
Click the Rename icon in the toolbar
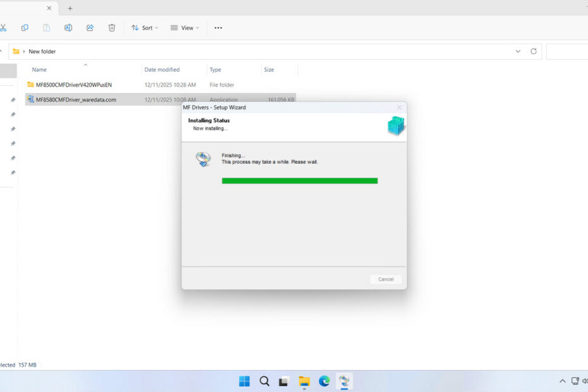(x=68, y=28)
